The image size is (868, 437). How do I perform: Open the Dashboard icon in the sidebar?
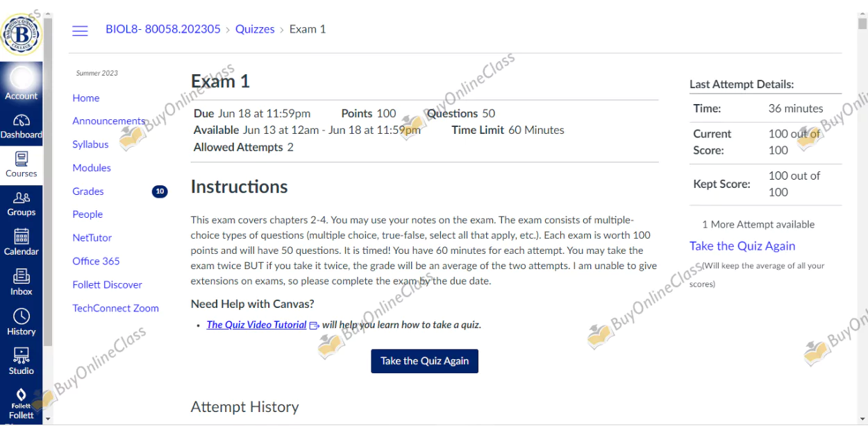tap(21, 121)
